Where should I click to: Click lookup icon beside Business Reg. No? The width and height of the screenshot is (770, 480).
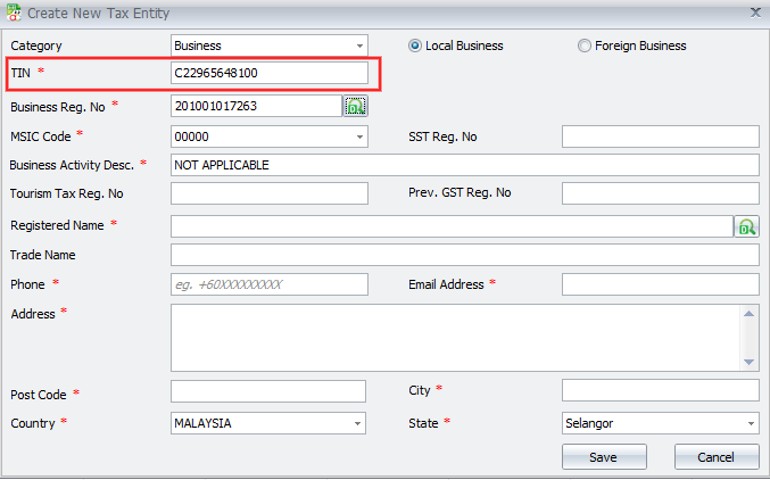tap(356, 106)
